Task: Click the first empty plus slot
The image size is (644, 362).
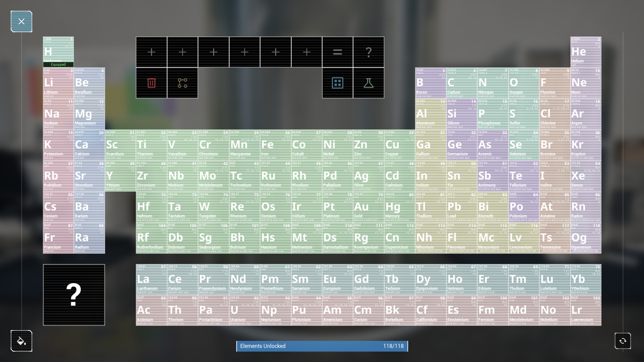Action: (151, 52)
